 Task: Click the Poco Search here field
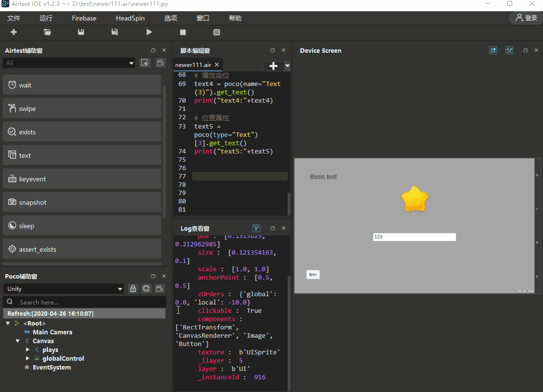(x=88, y=302)
